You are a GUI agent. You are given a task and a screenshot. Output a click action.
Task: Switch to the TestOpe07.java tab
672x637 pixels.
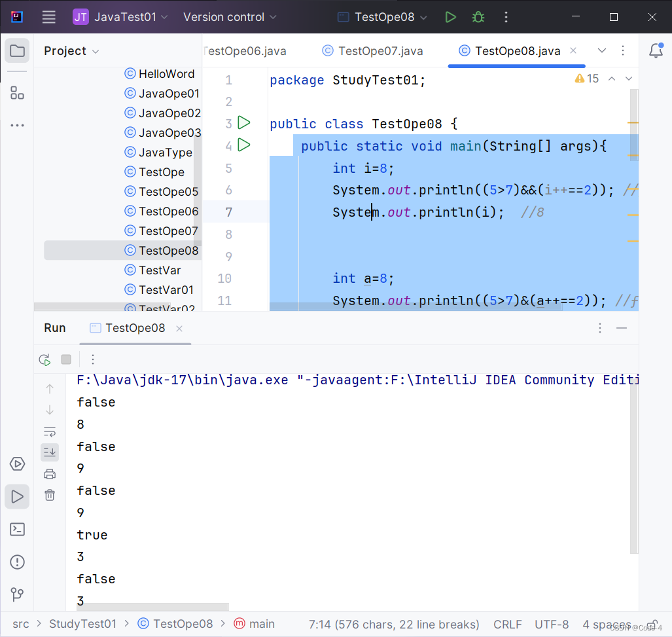pyautogui.click(x=372, y=51)
